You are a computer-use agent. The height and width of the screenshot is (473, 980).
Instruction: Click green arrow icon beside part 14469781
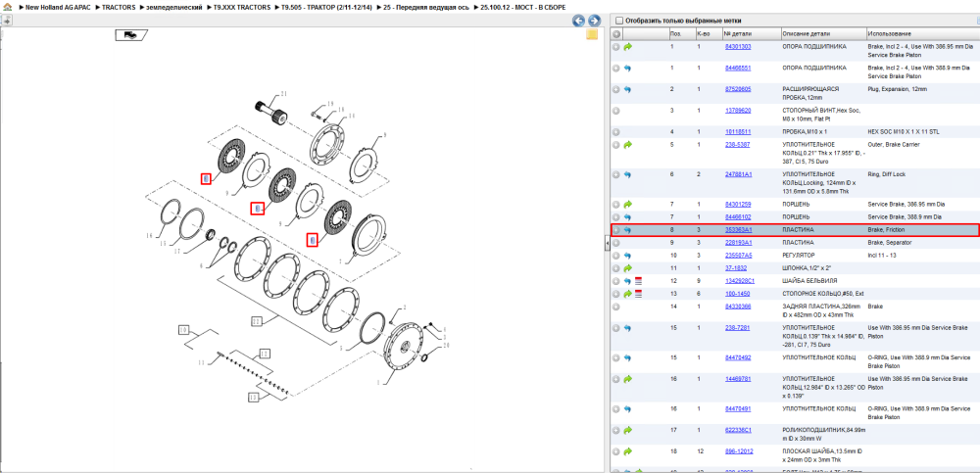point(628,379)
